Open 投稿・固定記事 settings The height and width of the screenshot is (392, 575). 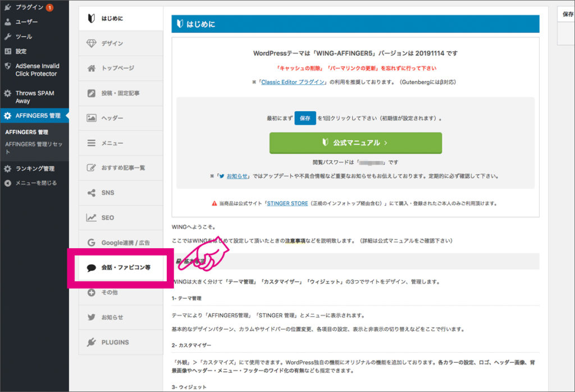point(121,93)
